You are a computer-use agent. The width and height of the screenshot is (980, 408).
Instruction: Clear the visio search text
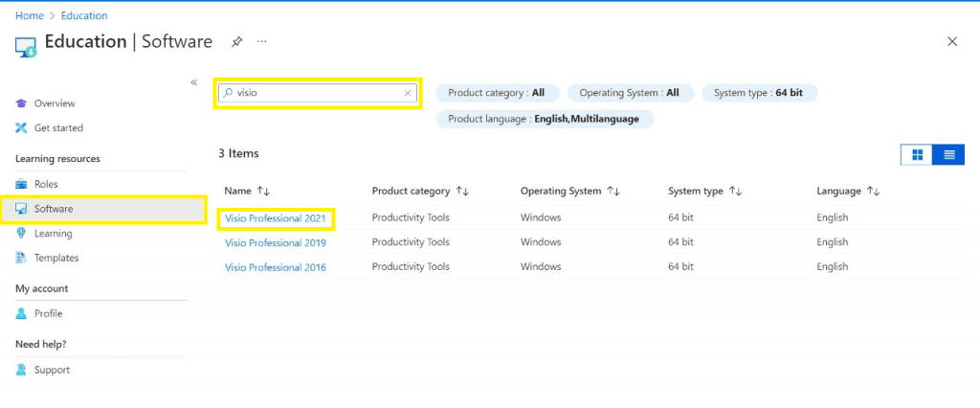408,93
